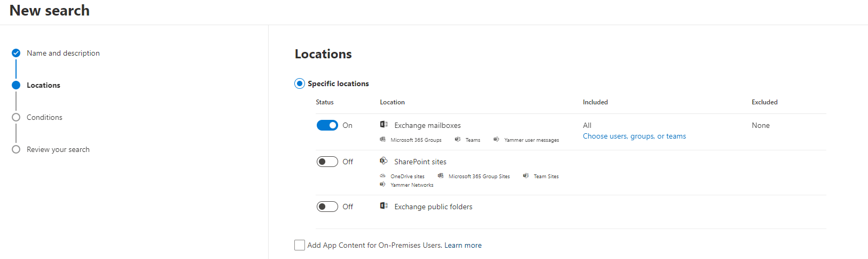
Task: Click the SharePoint sites icon
Action: [384, 161]
